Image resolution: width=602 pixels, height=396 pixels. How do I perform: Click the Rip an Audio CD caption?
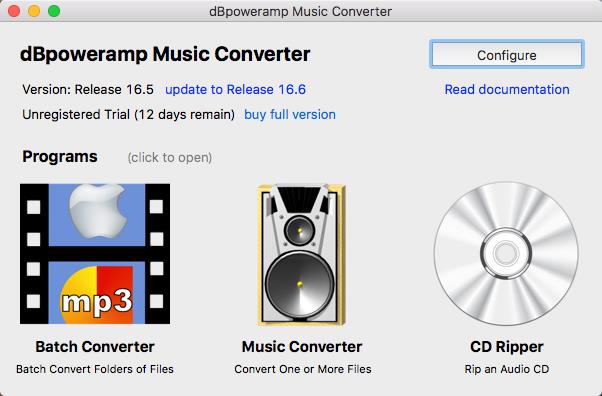[x=507, y=369]
